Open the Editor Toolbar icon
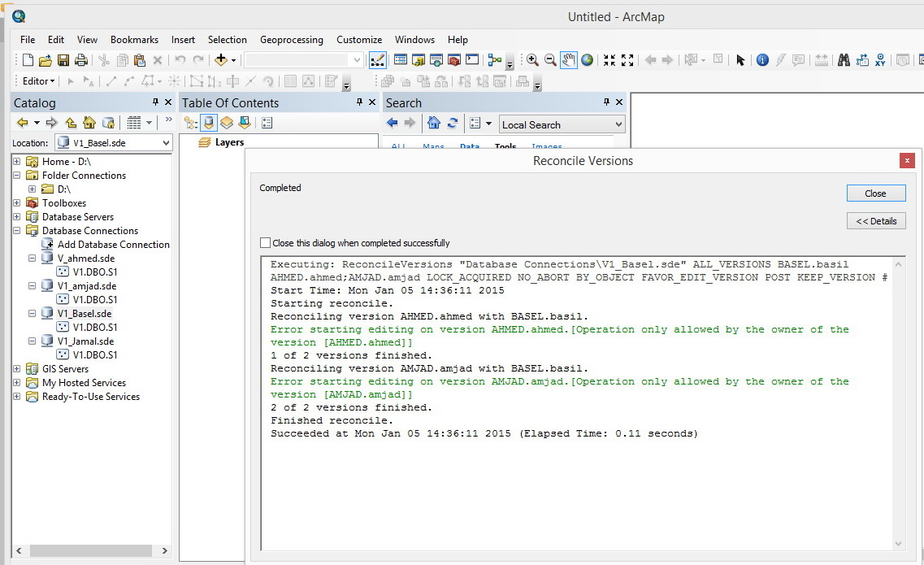Image resolution: width=924 pixels, height=565 pixels. pos(377,60)
